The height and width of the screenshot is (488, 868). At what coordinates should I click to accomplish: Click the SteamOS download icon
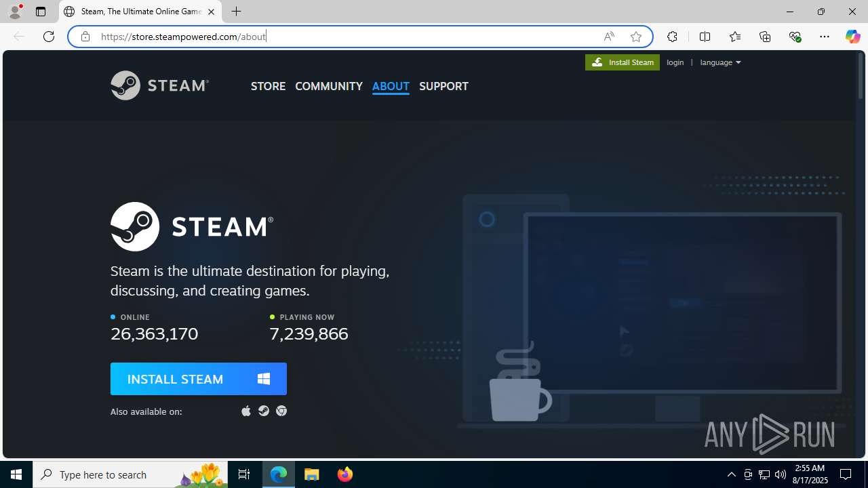264,411
